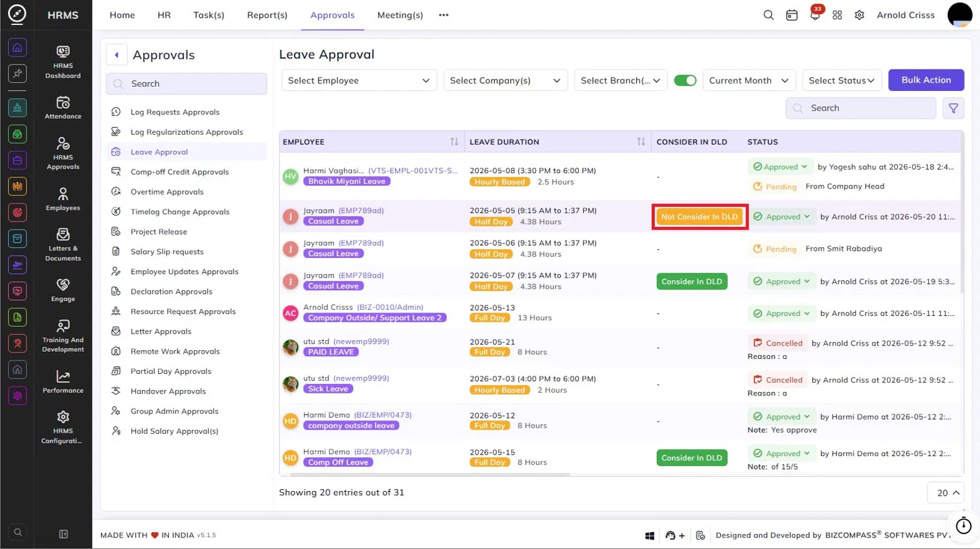The height and width of the screenshot is (549, 980).
Task: Sort by the Employee column arrows
Action: coord(454,141)
